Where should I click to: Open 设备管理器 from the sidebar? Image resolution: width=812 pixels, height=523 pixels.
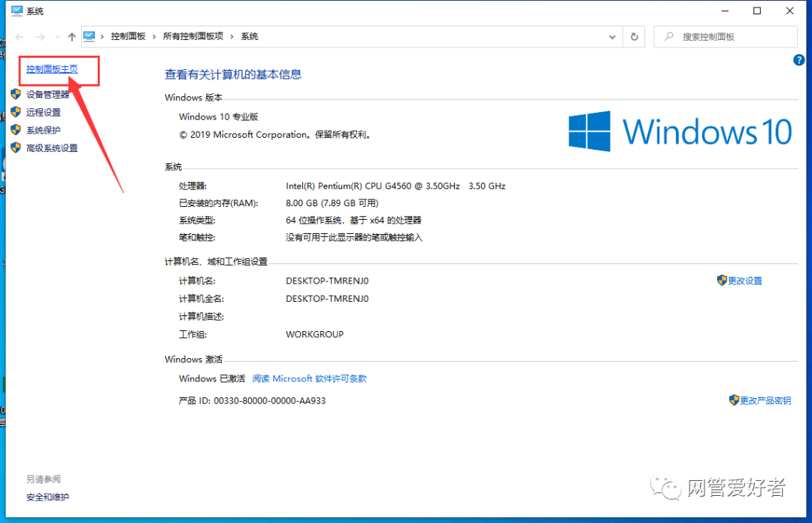tap(47, 94)
